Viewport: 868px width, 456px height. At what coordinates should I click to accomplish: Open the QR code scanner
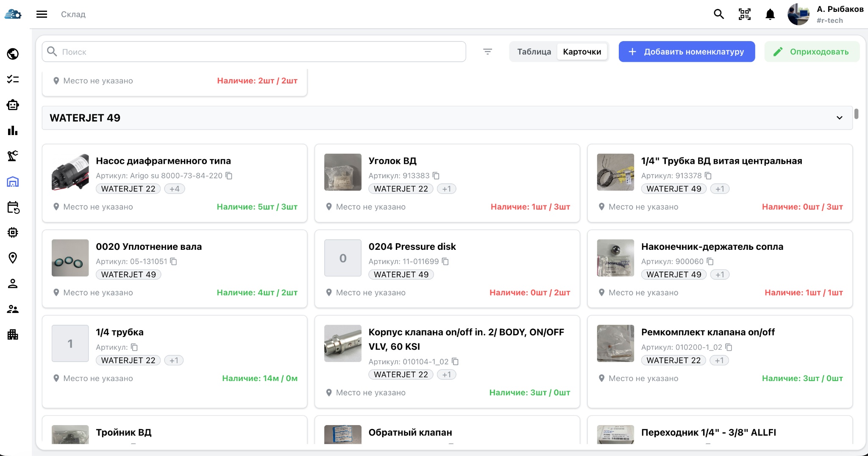(745, 14)
